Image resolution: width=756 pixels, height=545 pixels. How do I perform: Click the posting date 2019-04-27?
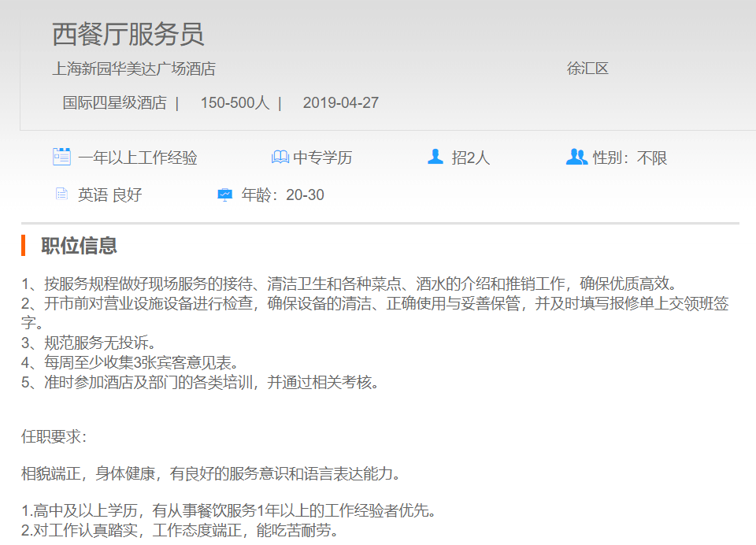click(340, 102)
